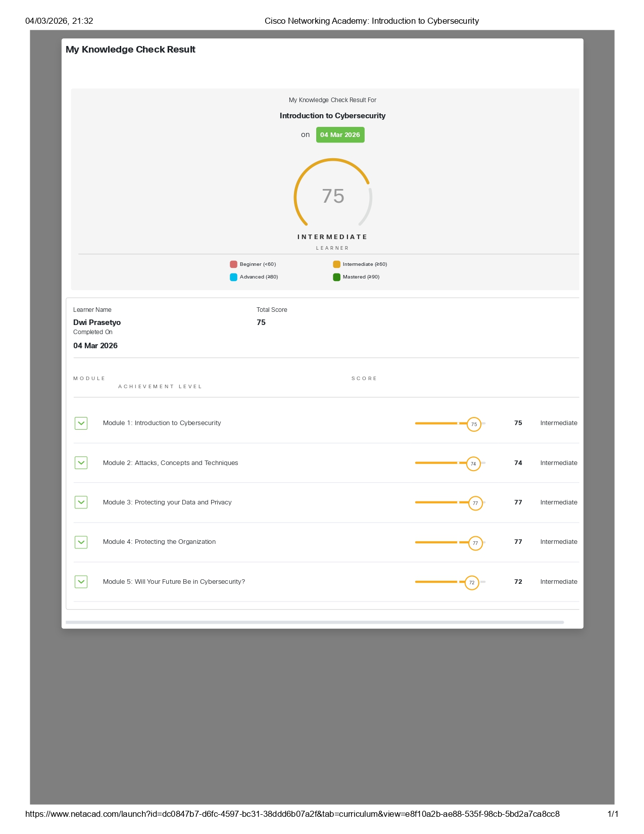The height and width of the screenshot is (834, 644).
Task: Click the blue Advanced legend swatch
Action: [233, 277]
